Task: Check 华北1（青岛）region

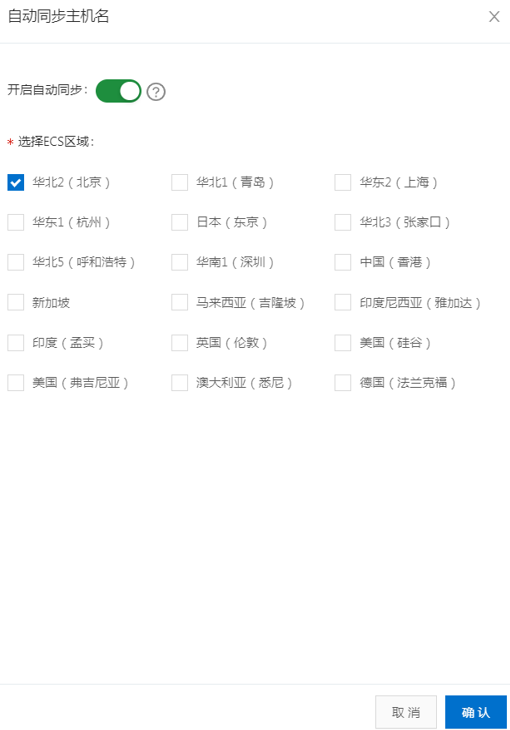Action: [179, 182]
